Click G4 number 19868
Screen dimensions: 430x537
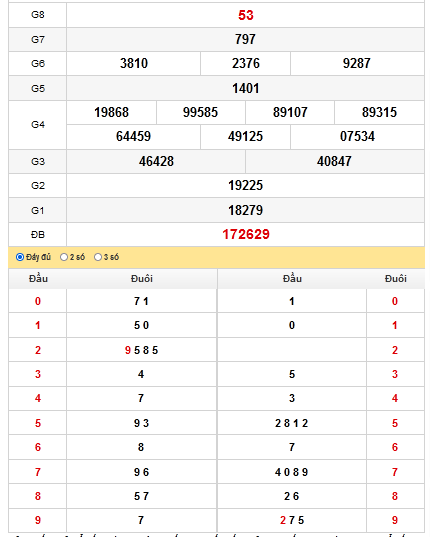point(112,112)
